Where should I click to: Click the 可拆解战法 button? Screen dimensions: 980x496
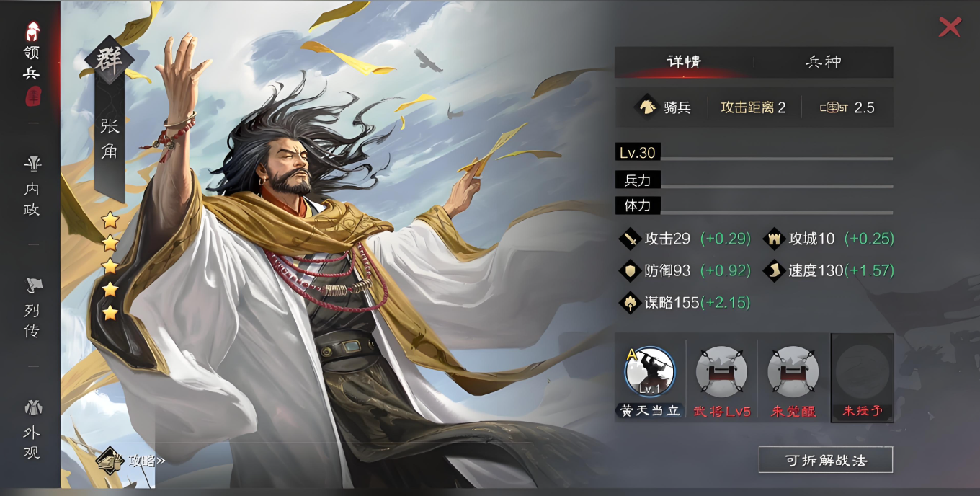click(x=826, y=460)
